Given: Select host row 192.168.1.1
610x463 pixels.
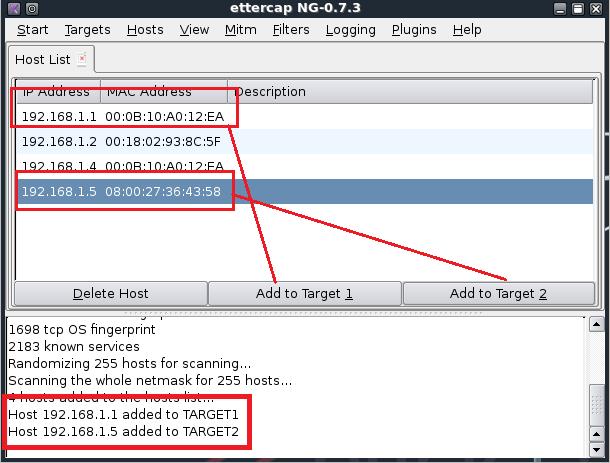Looking at the screenshot, I should [305, 117].
